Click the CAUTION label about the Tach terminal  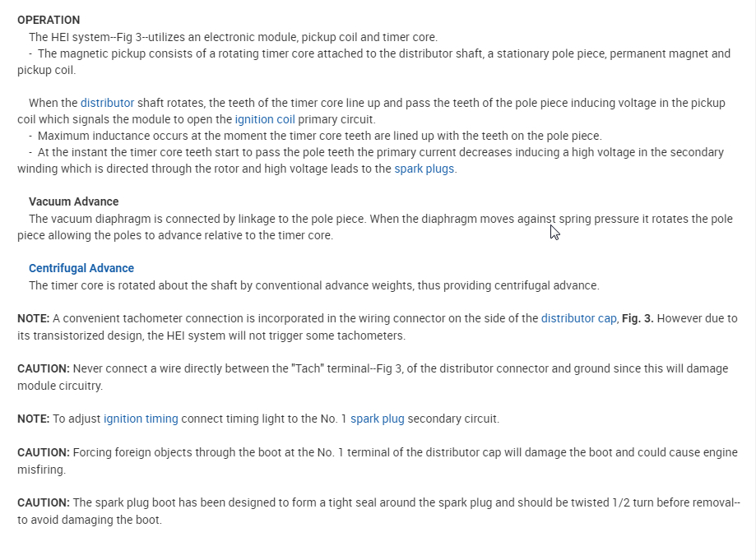(x=43, y=368)
